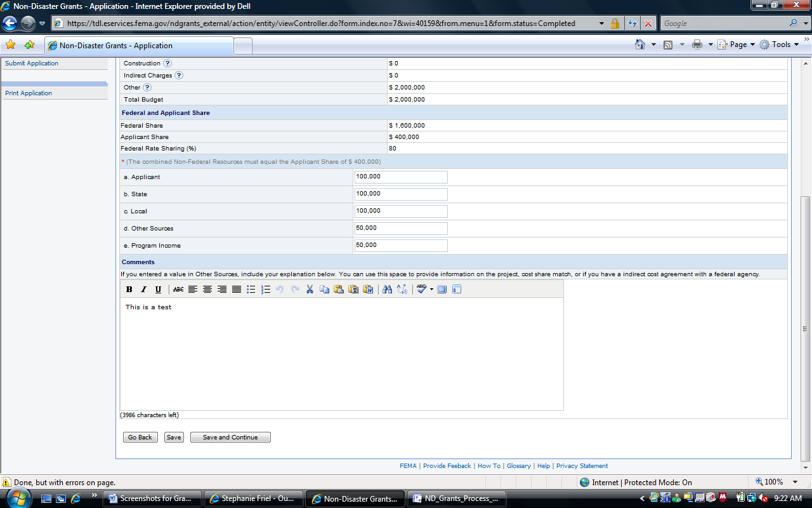
Task: Justify comment text
Action: (x=237, y=290)
